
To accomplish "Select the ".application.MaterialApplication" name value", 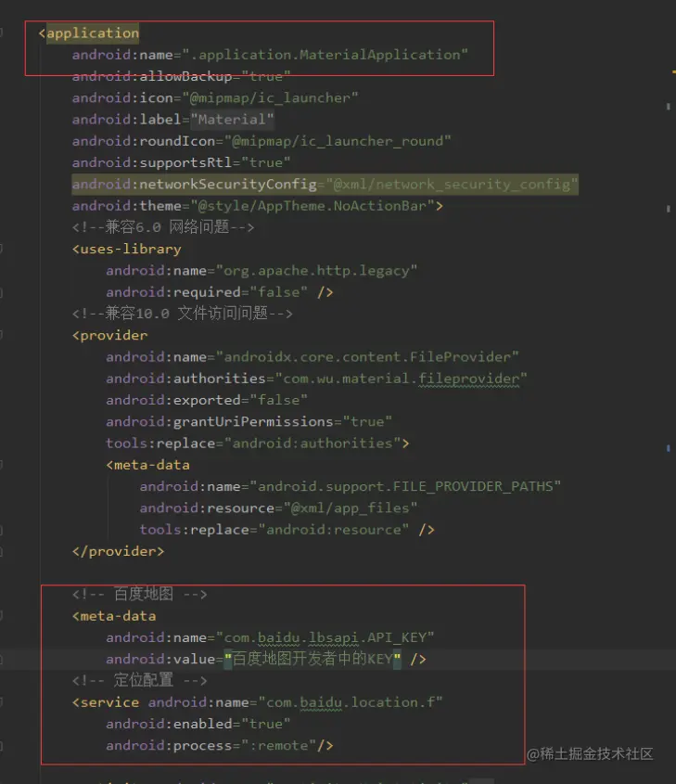I will click(x=325, y=55).
